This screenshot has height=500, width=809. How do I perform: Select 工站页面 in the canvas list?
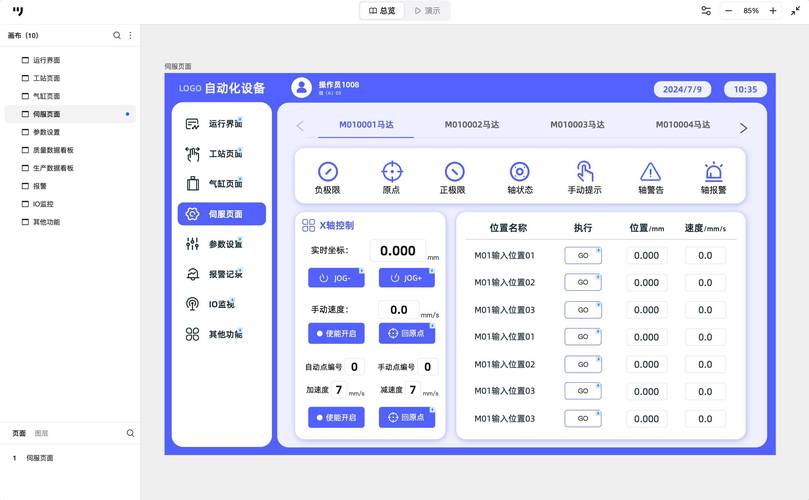(x=70, y=78)
